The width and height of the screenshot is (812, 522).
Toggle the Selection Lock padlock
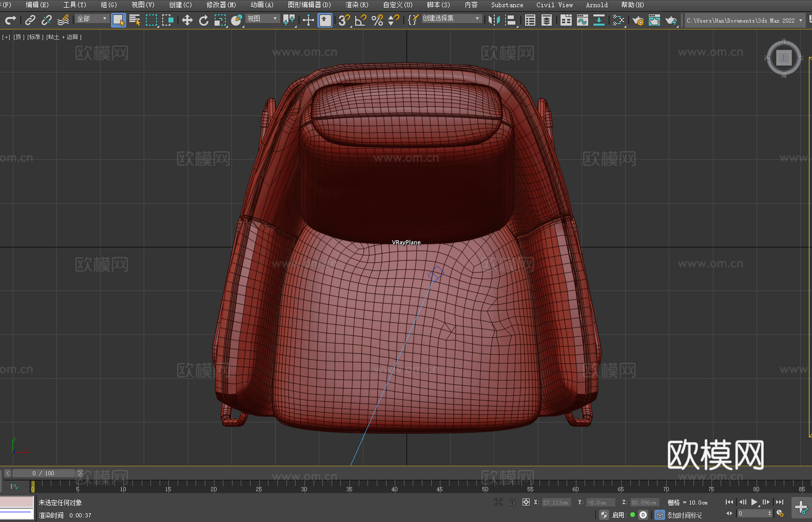pos(512,502)
